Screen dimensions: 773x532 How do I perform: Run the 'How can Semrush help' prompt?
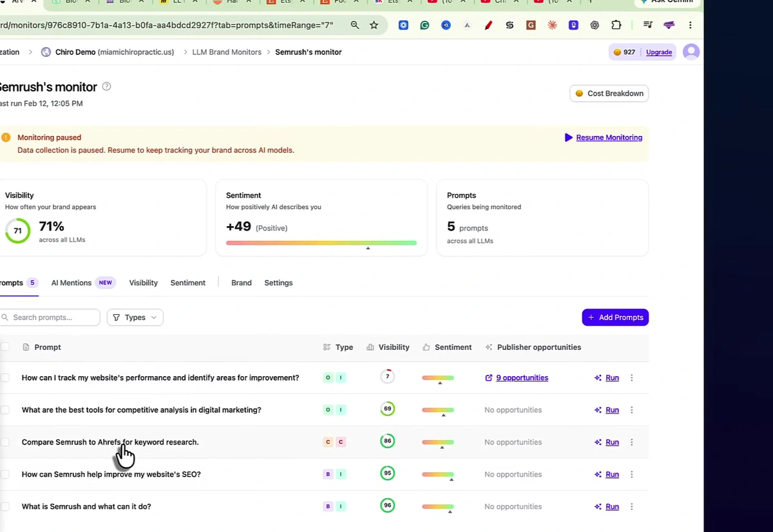click(x=607, y=475)
